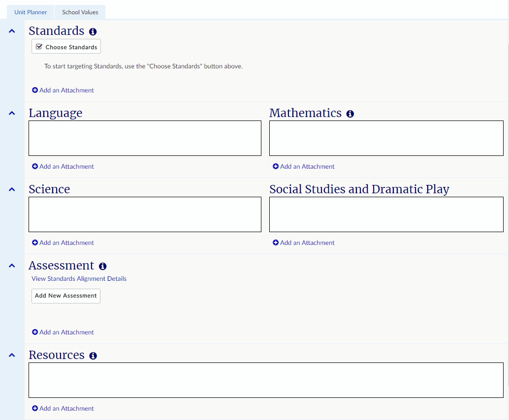This screenshot has width=509, height=420.
Task: Click inside the Language text box
Action: [x=145, y=138]
